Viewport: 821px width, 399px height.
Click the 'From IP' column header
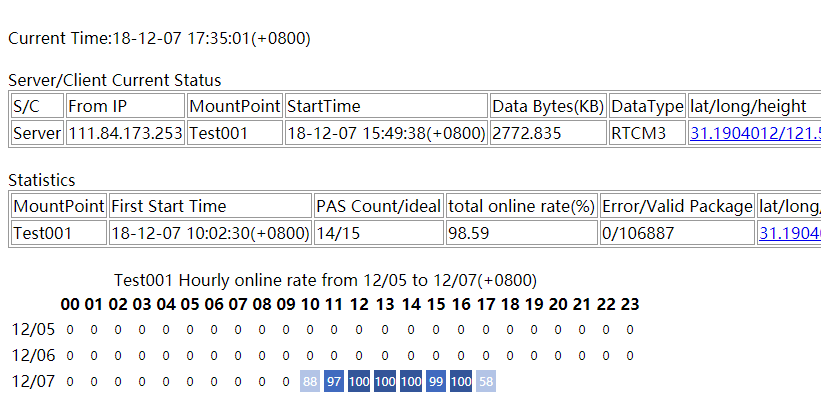[126, 106]
